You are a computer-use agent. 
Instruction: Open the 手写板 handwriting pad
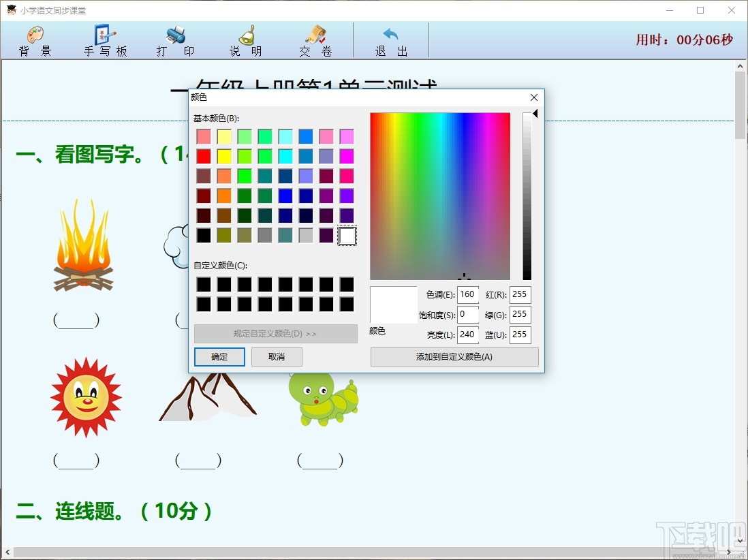(105, 41)
